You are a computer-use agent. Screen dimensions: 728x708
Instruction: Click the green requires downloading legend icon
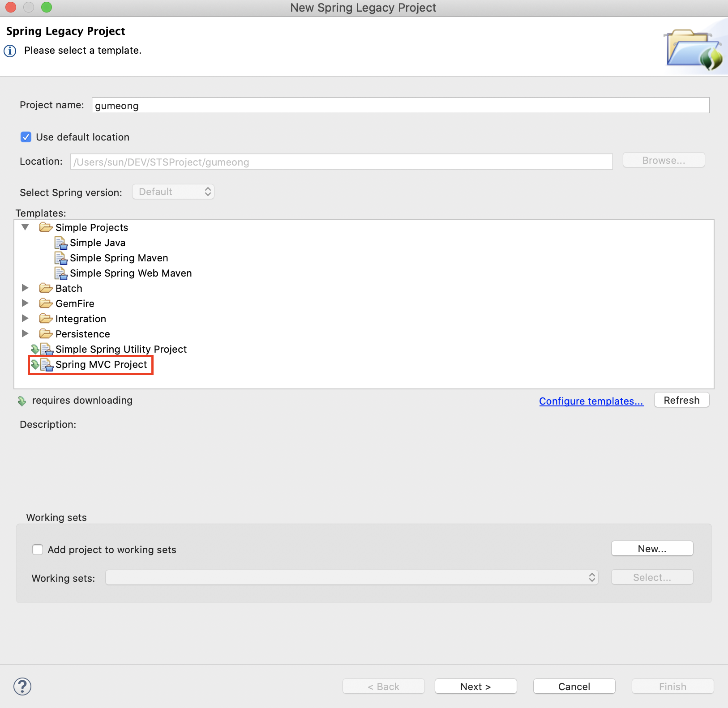[21, 401]
